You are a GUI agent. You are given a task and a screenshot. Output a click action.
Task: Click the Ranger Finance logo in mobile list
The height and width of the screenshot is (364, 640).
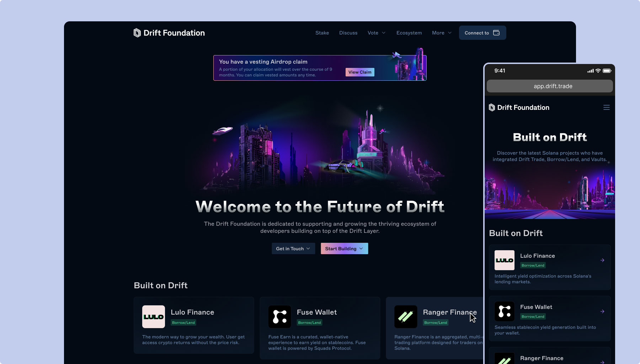click(x=505, y=358)
